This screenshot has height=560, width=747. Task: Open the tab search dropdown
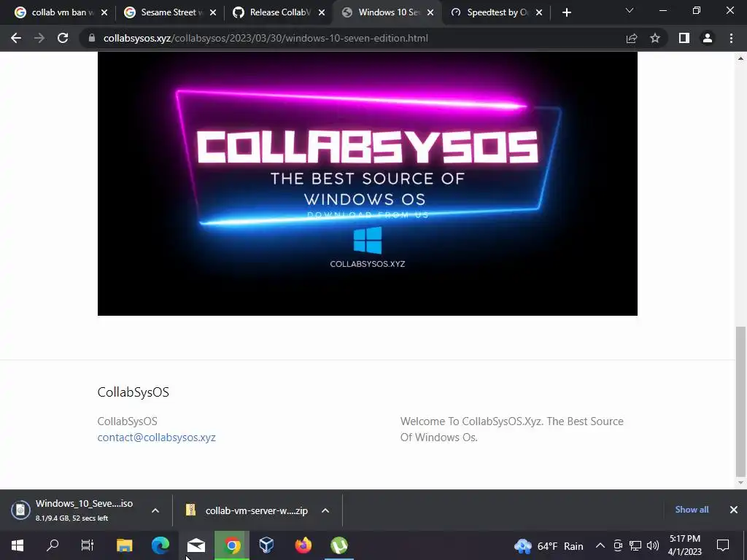click(x=630, y=10)
